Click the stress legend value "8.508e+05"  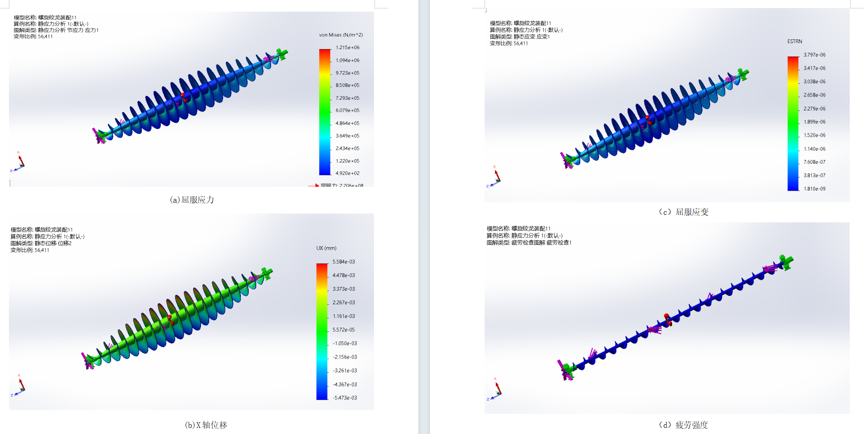(x=348, y=85)
